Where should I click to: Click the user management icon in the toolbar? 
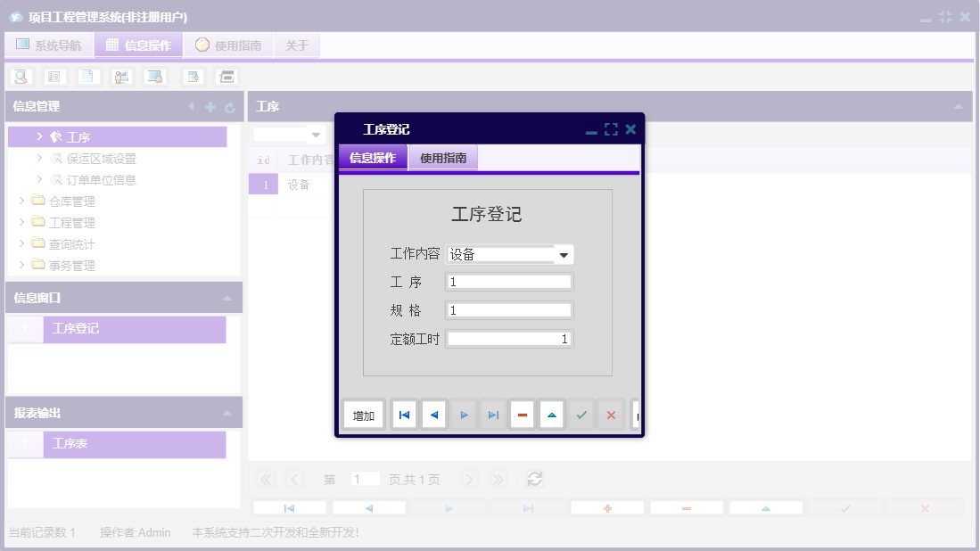click(120, 76)
